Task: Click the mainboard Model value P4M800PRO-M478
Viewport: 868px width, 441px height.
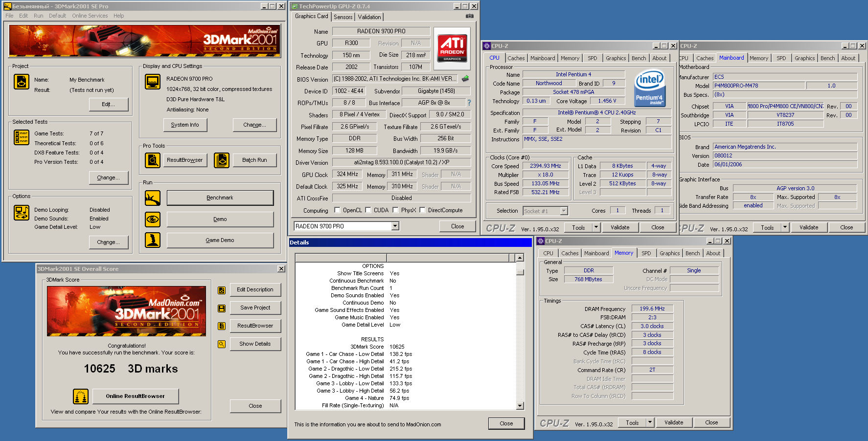Action: click(758, 86)
